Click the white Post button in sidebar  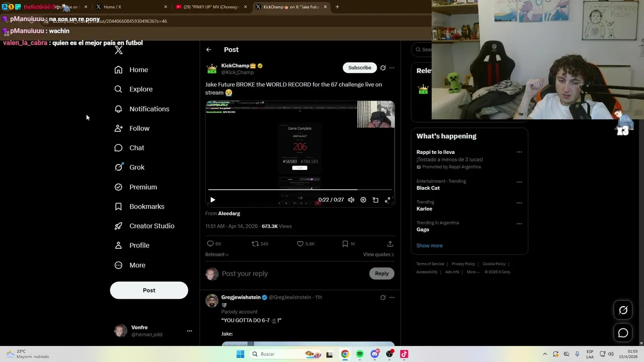[149, 290]
